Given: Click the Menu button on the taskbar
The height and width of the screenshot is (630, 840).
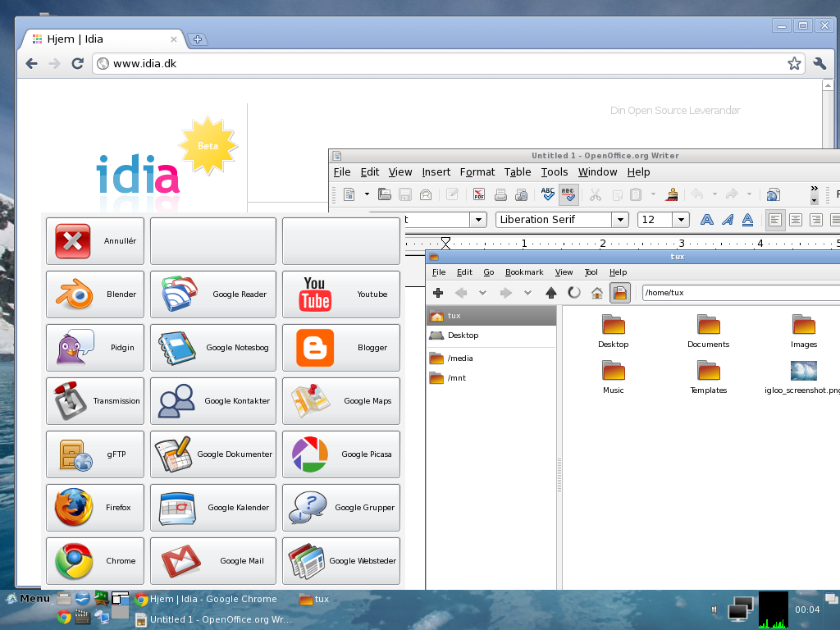Looking at the screenshot, I should click(x=28, y=598).
